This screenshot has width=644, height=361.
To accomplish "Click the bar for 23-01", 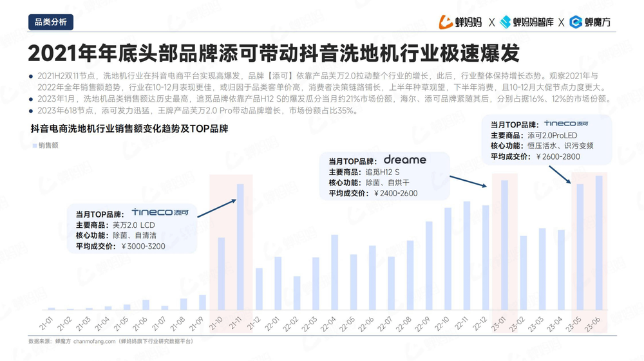I will click(504, 245).
